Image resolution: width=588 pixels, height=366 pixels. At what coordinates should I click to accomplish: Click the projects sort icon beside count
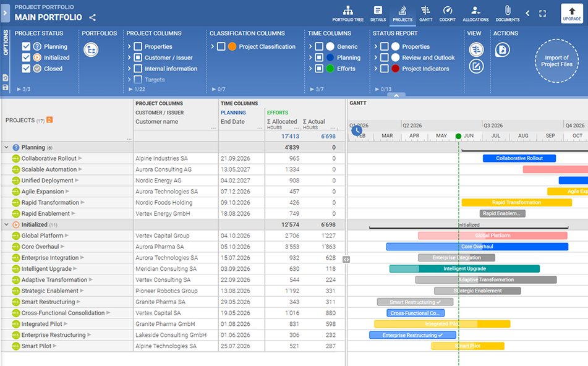[x=49, y=119]
